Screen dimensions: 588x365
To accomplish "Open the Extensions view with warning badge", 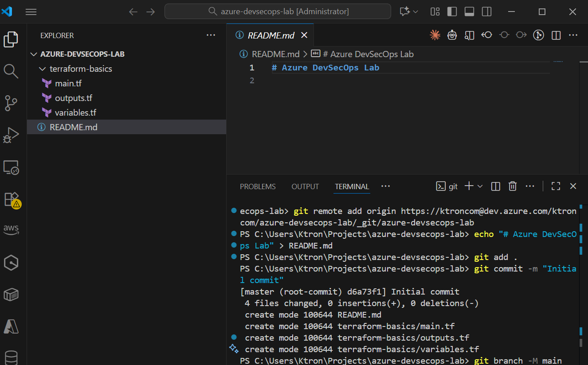I will coord(11,199).
